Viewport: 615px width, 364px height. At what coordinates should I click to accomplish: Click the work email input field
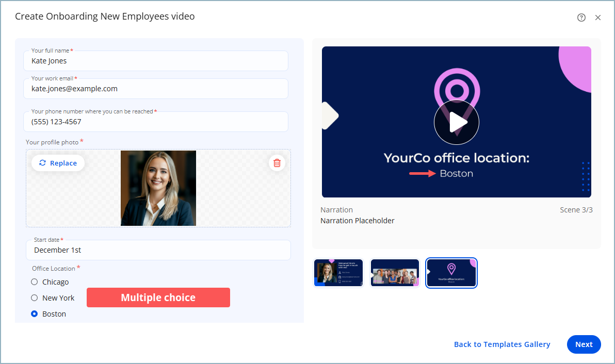[155, 89]
